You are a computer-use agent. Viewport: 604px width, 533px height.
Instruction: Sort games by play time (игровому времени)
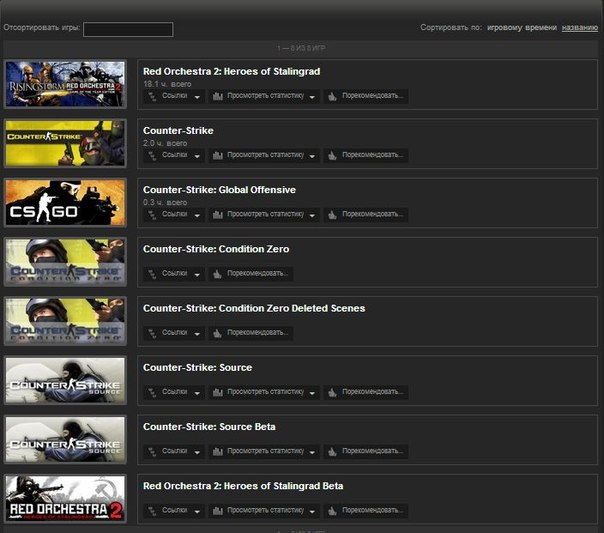[x=521, y=28]
